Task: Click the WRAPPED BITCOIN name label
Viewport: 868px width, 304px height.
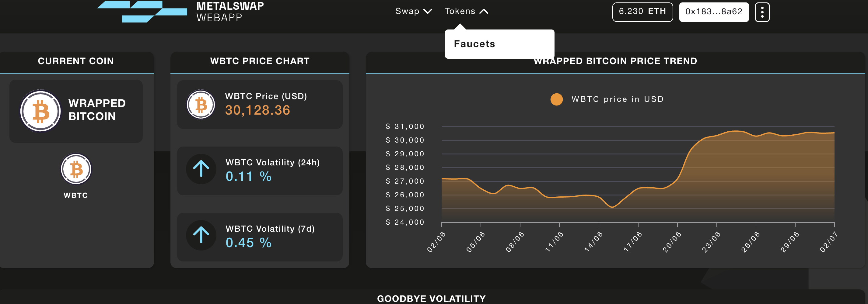Action: [97, 110]
